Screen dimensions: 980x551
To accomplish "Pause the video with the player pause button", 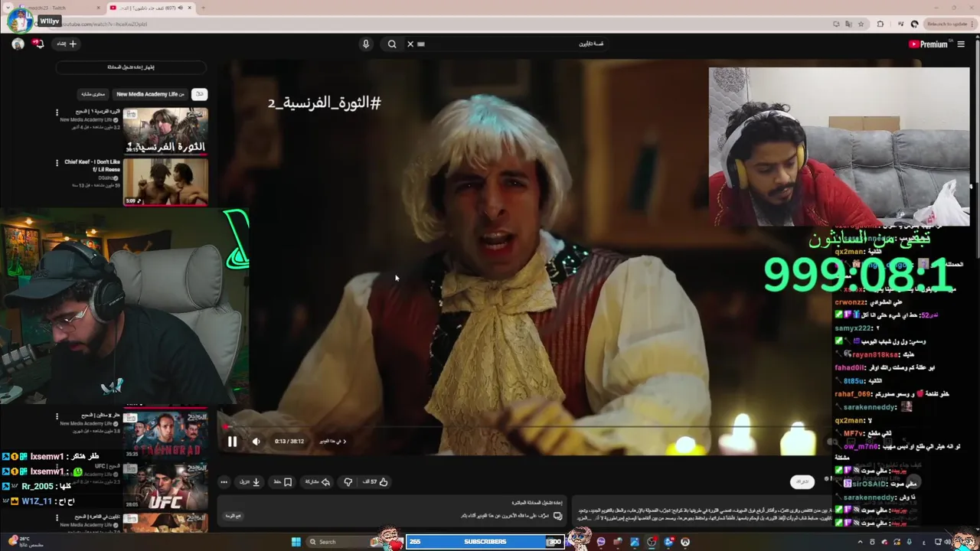I will click(x=232, y=441).
